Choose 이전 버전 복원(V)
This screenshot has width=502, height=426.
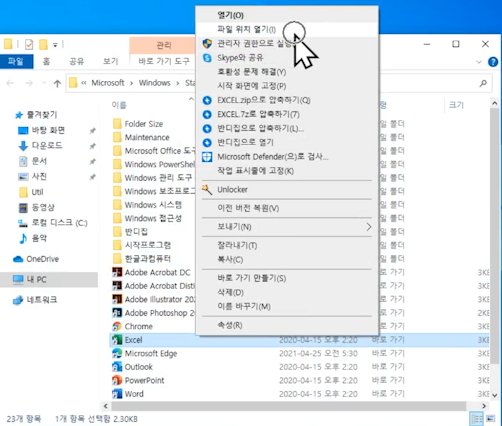287,208
